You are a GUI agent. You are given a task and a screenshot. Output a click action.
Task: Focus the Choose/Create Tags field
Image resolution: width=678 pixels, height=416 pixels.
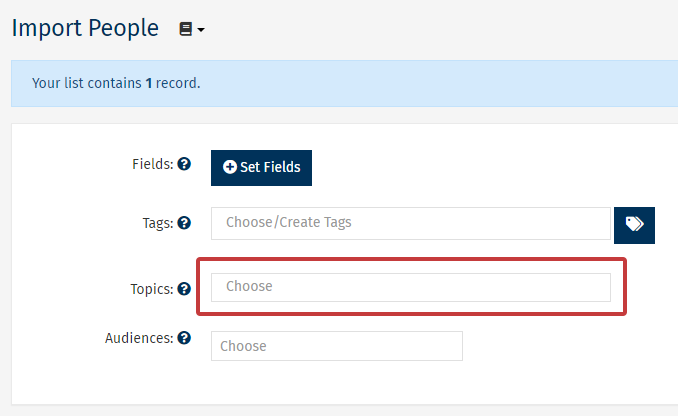tap(410, 223)
